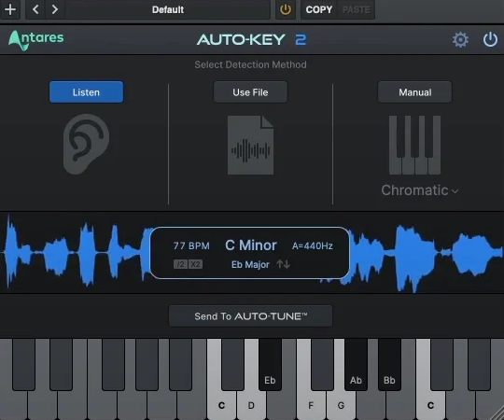Go to next preset arrow
The image size is (504, 420).
click(x=55, y=9)
